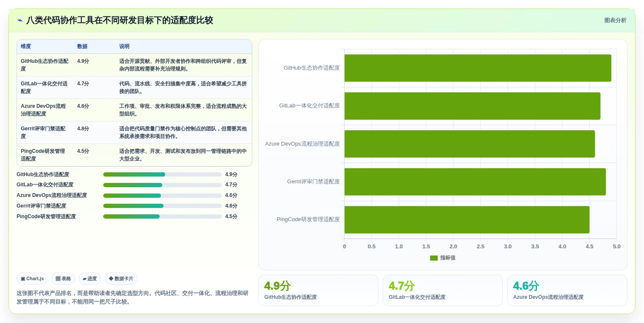Click the GitLab一体化交付适配度 chart bar
This screenshot has height=323, width=644.
472,106
